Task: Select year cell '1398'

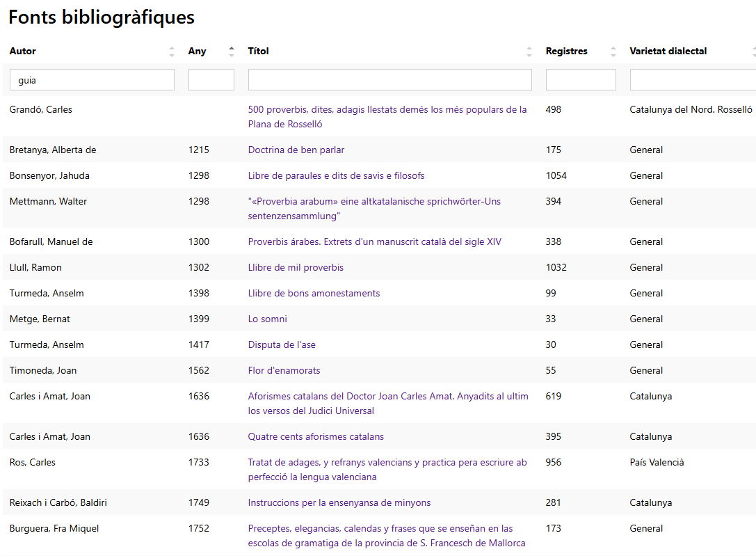Action: point(199,293)
